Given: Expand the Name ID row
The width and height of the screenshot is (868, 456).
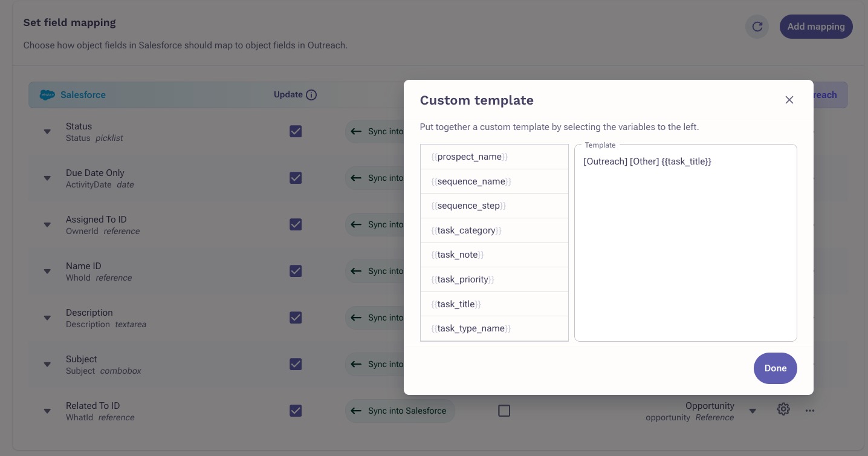Looking at the screenshot, I should pos(47,271).
